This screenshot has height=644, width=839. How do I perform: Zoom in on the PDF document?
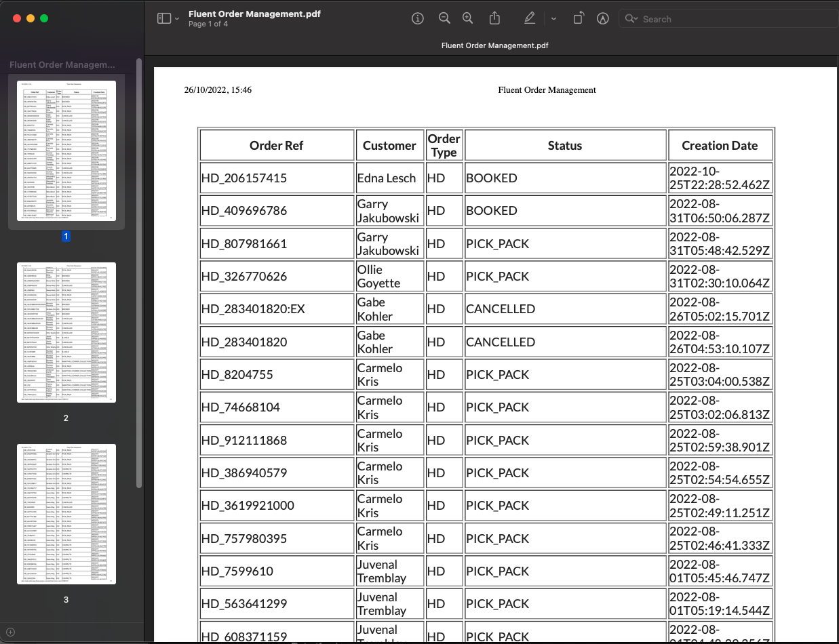467,19
